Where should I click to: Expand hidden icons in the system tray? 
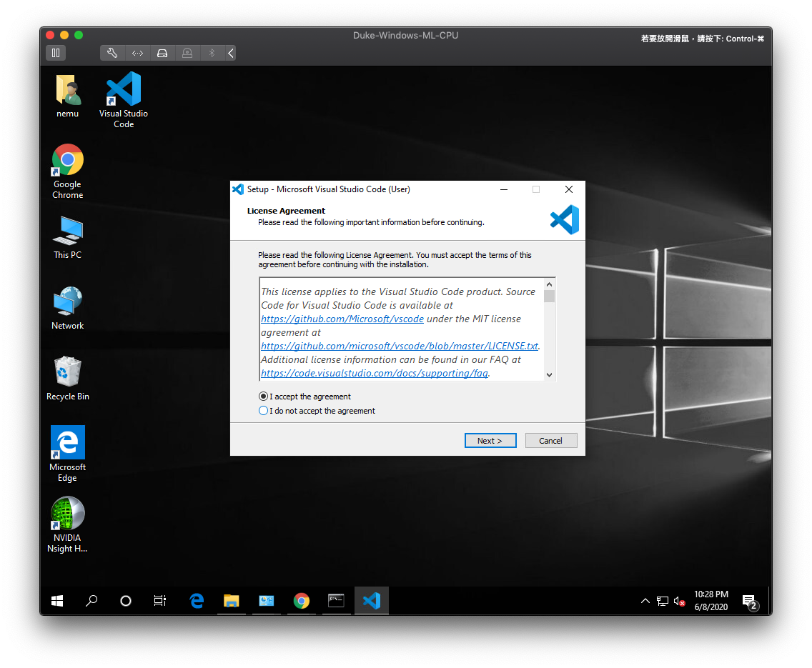[x=645, y=601]
